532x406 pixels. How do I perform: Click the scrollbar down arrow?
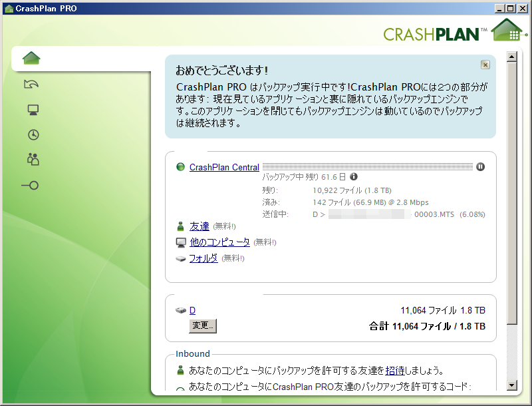pyautogui.click(x=511, y=385)
